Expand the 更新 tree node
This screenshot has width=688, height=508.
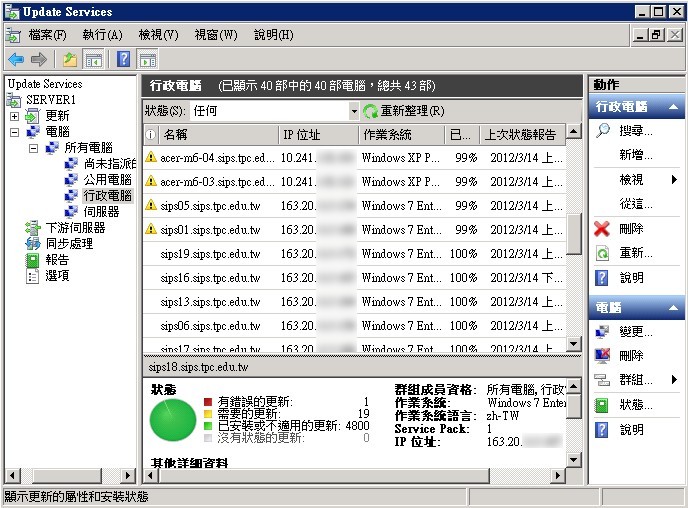point(14,116)
